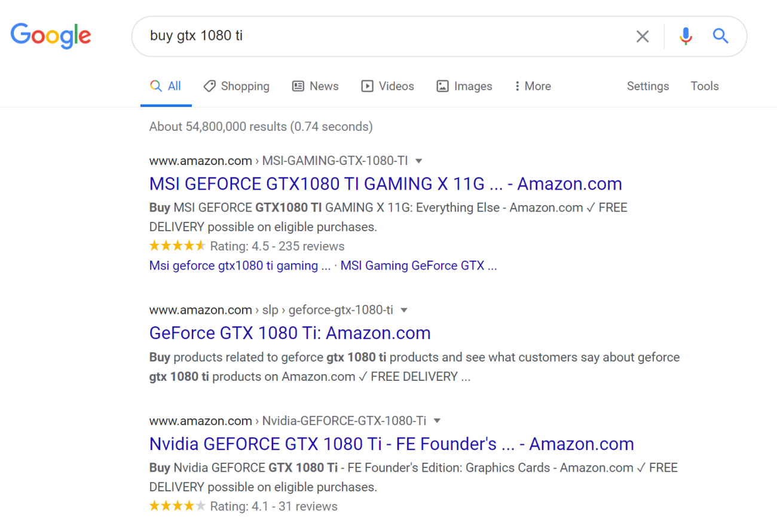This screenshot has height=532, width=777.
Task: Open search Settings
Action: (648, 86)
